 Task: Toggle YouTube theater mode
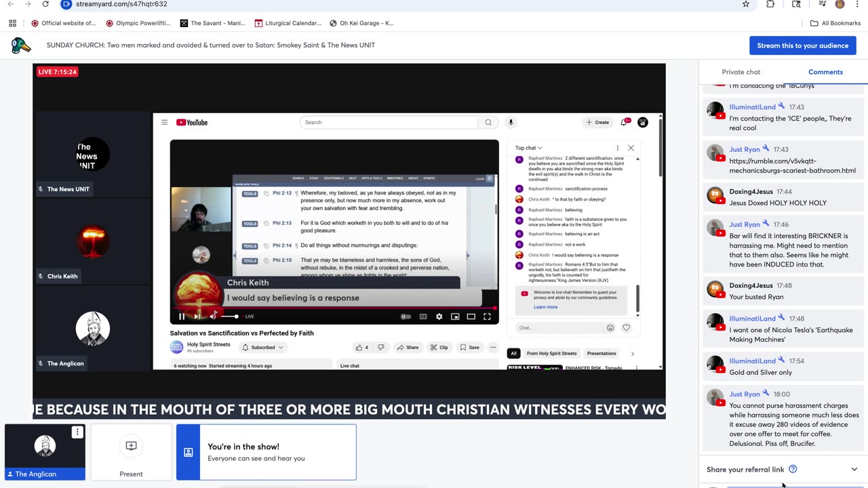point(471,317)
